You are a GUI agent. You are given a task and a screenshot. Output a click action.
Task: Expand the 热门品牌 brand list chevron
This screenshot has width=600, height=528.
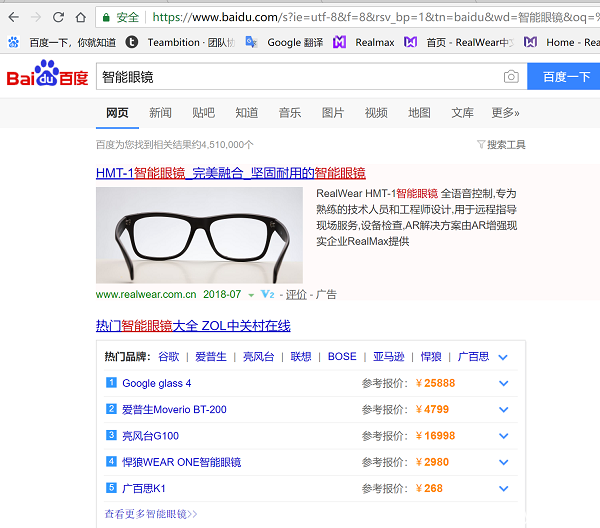(503, 357)
